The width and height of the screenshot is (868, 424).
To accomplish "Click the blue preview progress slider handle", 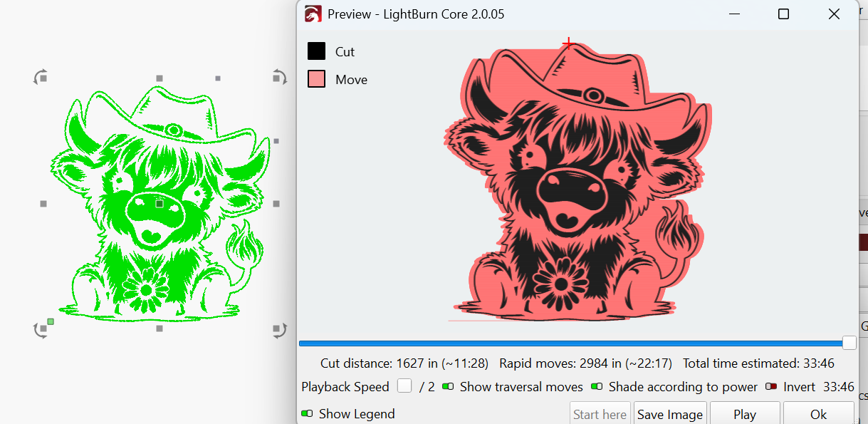I will (x=849, y=343).
